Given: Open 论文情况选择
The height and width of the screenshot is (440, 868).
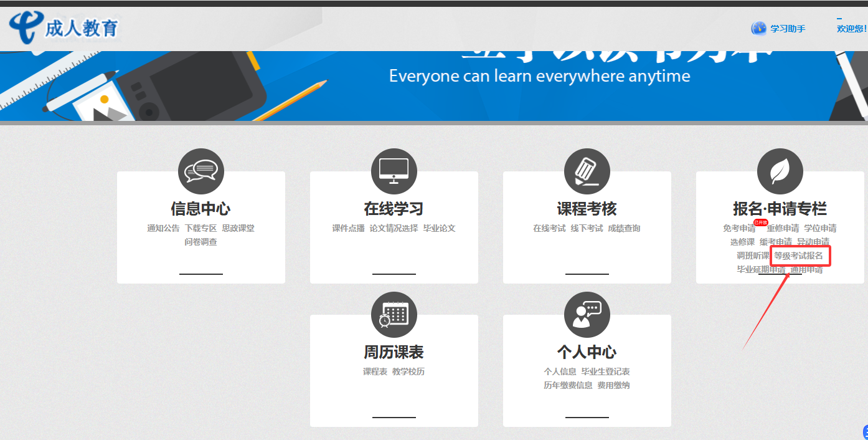Looking at the screenshot, I should (394, 228).
